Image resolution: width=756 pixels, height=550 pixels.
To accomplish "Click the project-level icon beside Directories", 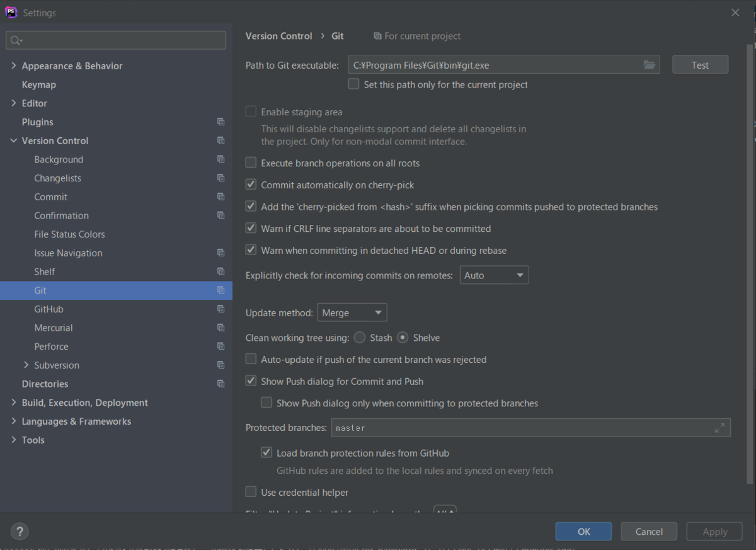I will 220,384.
